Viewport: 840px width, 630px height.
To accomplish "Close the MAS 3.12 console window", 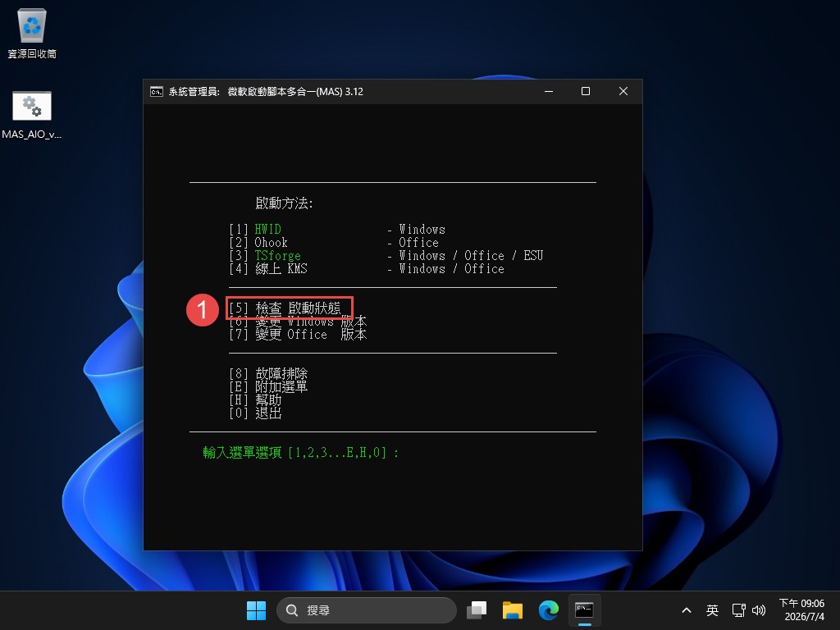I will coord(623,92).
